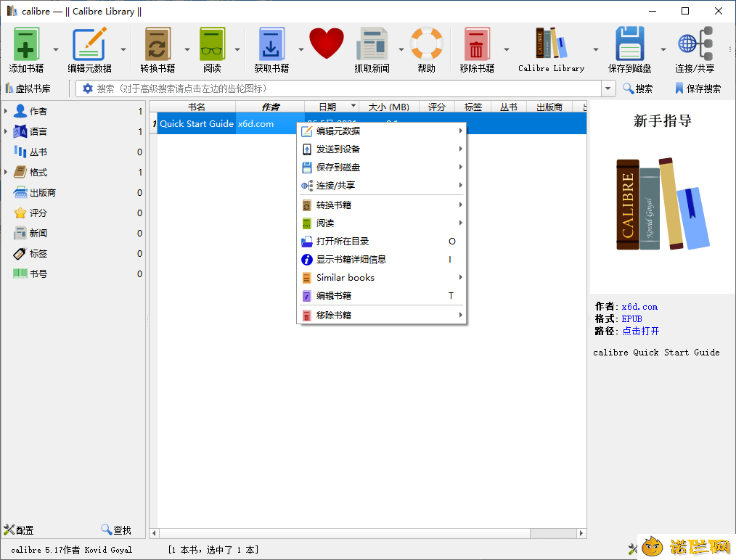
Task: Click the EPUB format link
Action: click(x=631, y=319)
